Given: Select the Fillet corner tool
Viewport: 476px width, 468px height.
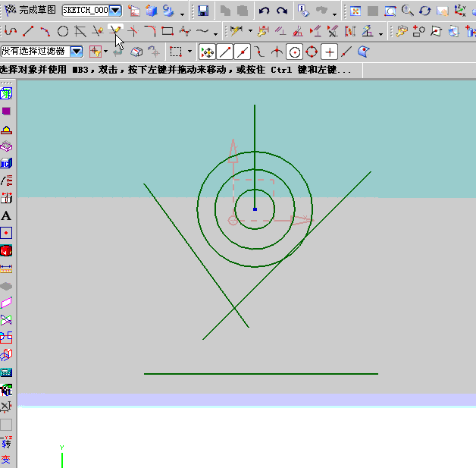Looking at the screenshot, I should click(150, 31).
